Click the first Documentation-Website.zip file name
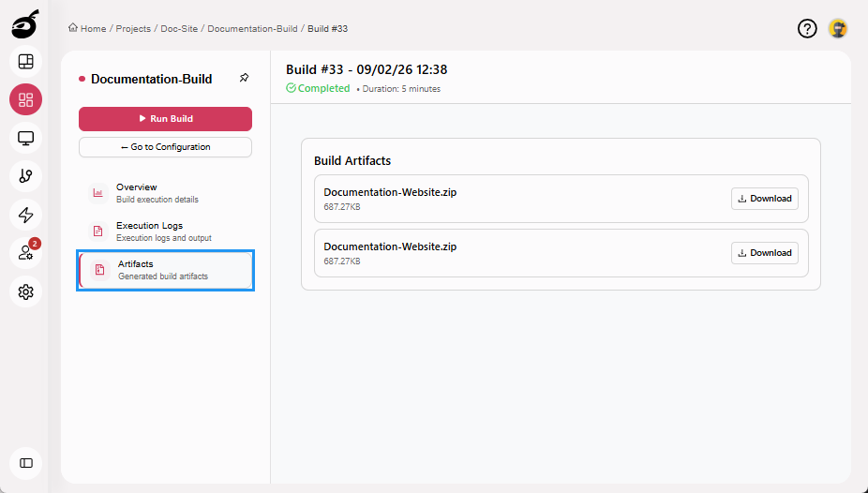 [x=390, y=192]
